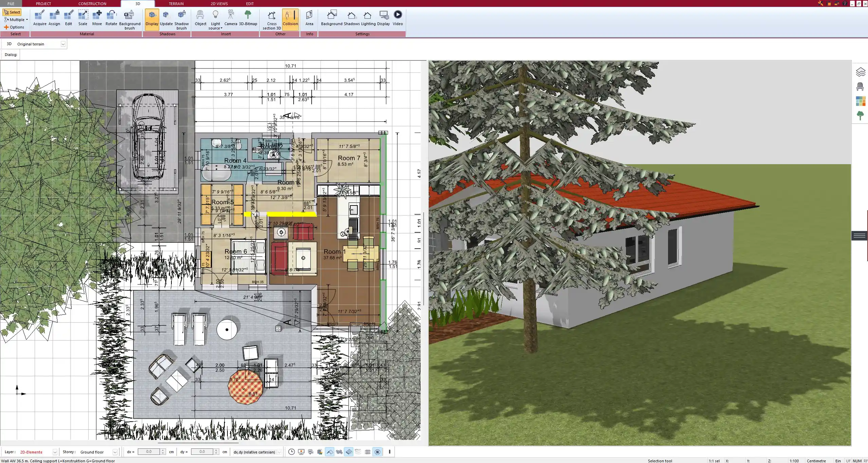The height and width of the screenshot is (463, 868).
Task: Click the dark panel handle on right edge
Action: pyautogui.click(x=859, y=235)
